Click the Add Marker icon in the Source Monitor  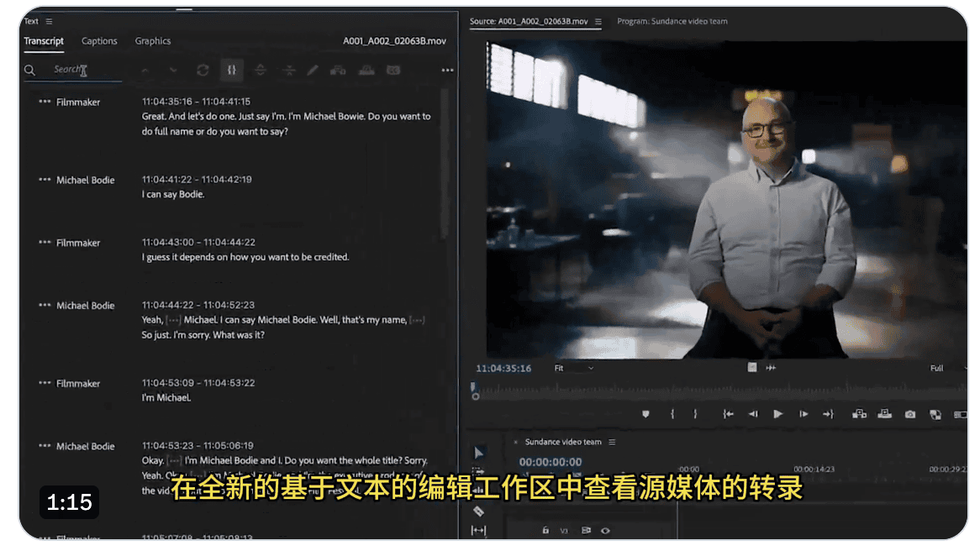click(647, 414)
